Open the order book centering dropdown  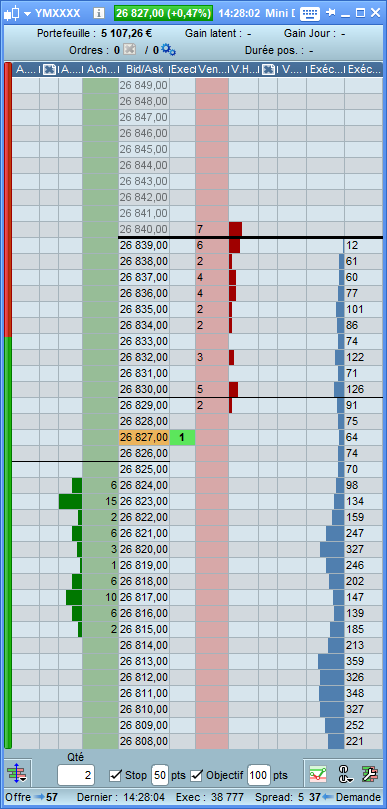coord(18,774)
